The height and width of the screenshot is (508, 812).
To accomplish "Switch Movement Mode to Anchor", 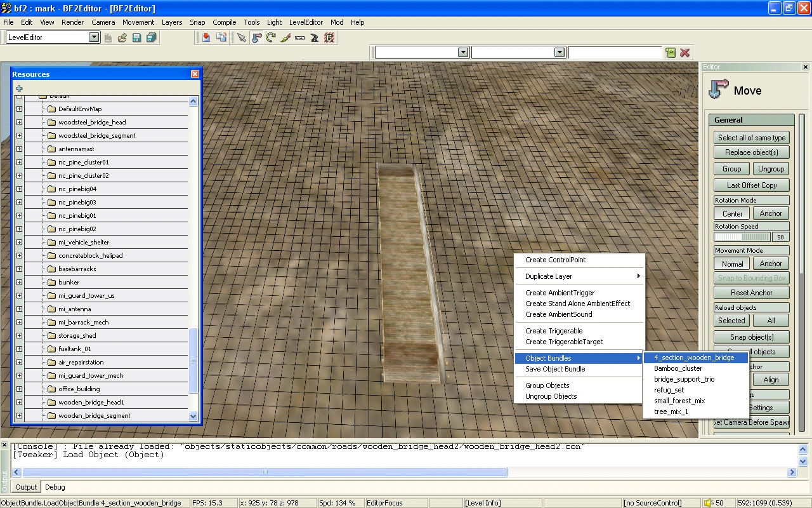I will 771,264.
